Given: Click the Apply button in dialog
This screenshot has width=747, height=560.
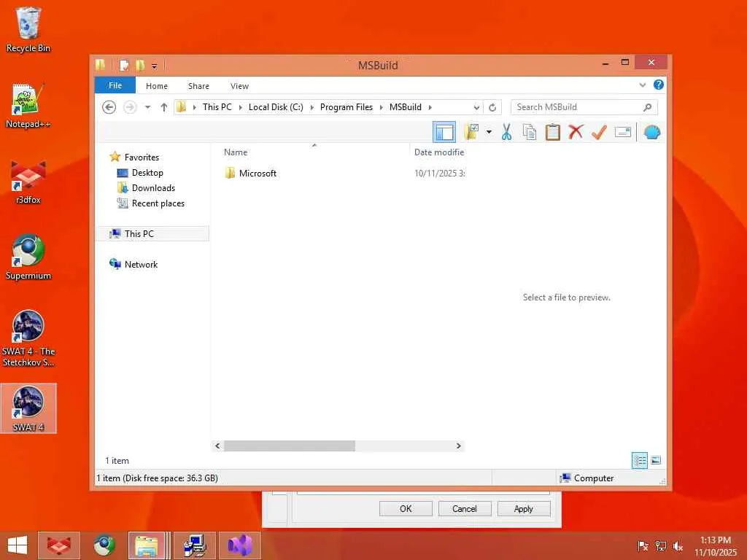Looking at the screenshot, I should click(524, 508).
